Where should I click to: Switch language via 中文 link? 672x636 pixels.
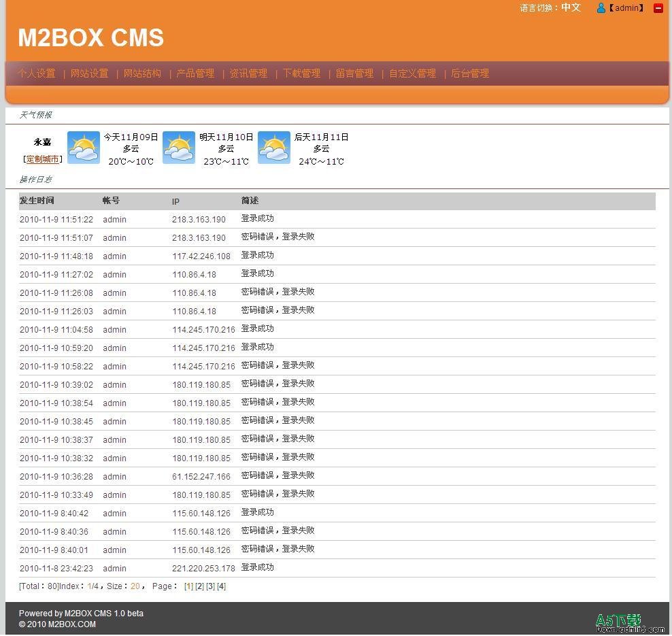(571, 7)
